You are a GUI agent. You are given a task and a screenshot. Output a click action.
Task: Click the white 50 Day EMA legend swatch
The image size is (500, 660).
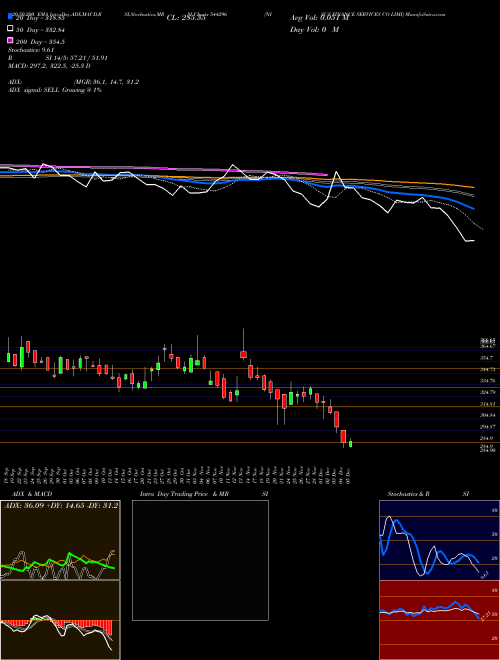click(x=10, y=29)
